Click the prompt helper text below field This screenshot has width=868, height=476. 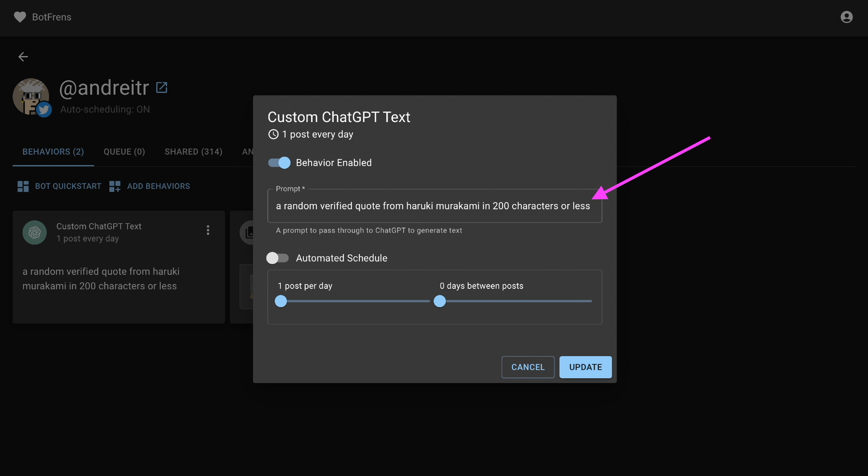click(x=369, y=230)
